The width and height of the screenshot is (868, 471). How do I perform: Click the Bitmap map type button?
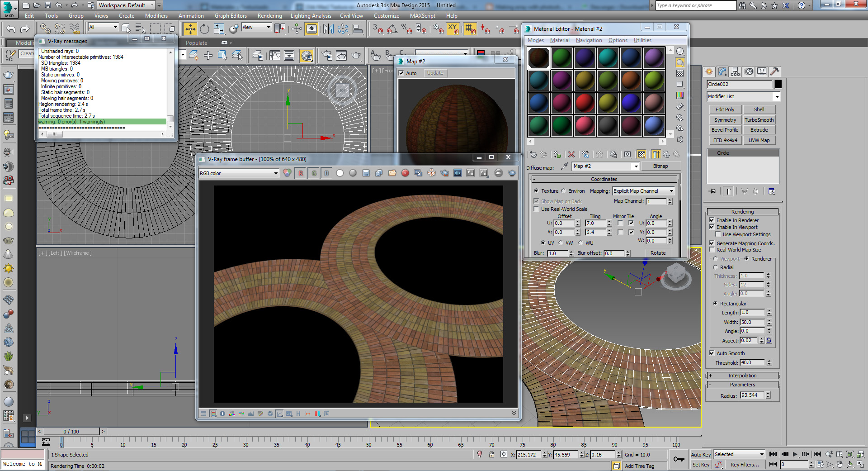click(x=660, y=167)
